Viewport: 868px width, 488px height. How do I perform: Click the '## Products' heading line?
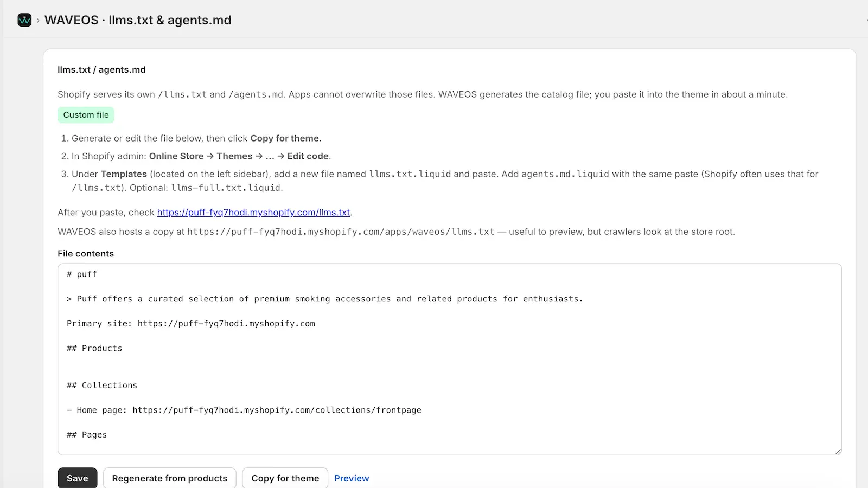coord(94,348)
